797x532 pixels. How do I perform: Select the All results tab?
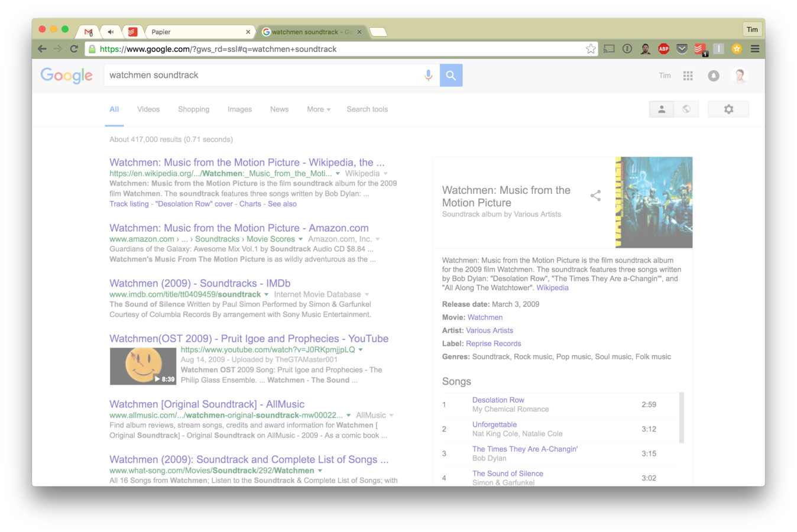click(x=114, y=109)
